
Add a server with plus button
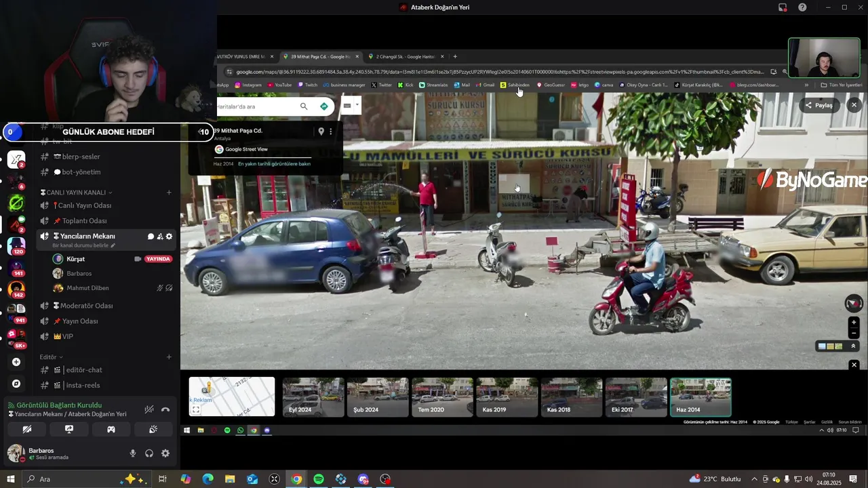point(16,362)
